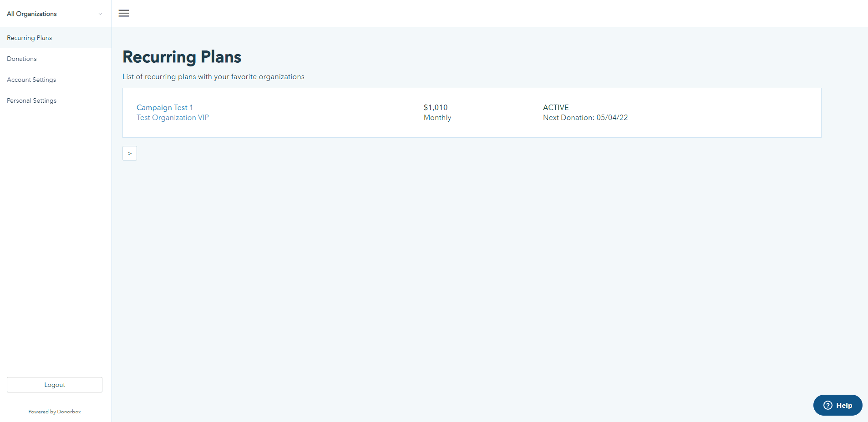The height and width of the screenshot is (422, 868).
Task: Visit the Test Organization VIP link
Action: pos(173,118)
